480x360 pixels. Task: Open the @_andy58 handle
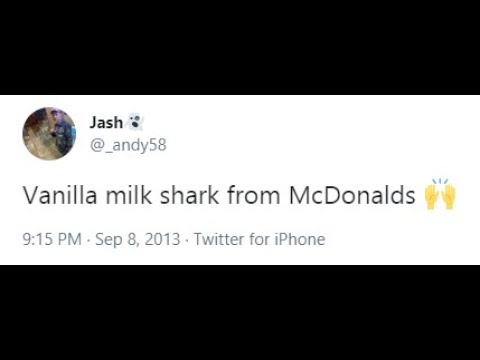point(128,145)
